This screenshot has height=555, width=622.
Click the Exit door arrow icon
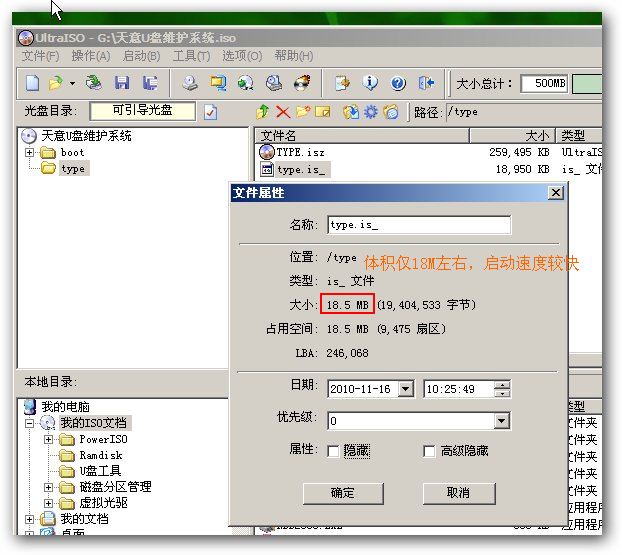[x=426, y=83]
